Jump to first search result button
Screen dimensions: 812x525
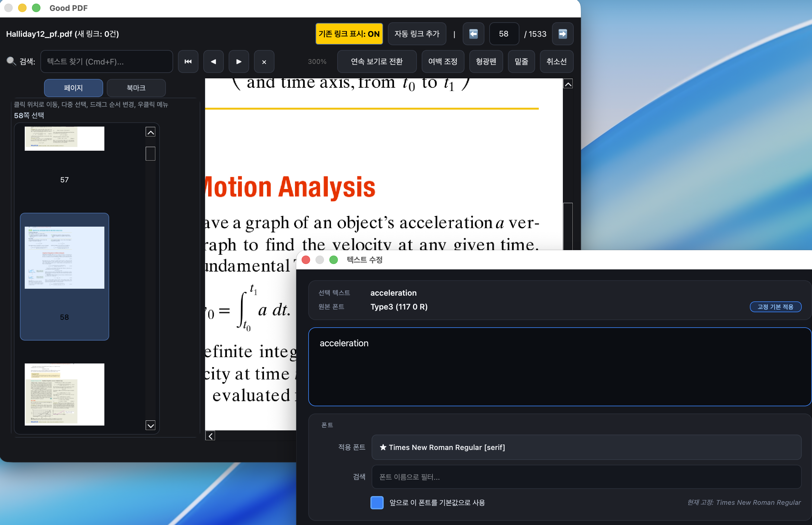click(188, 61)
